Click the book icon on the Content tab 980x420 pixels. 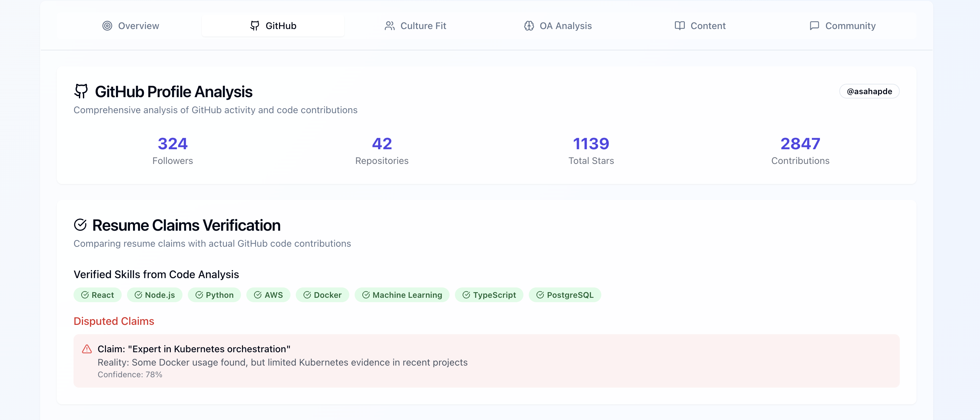(680, 26)
